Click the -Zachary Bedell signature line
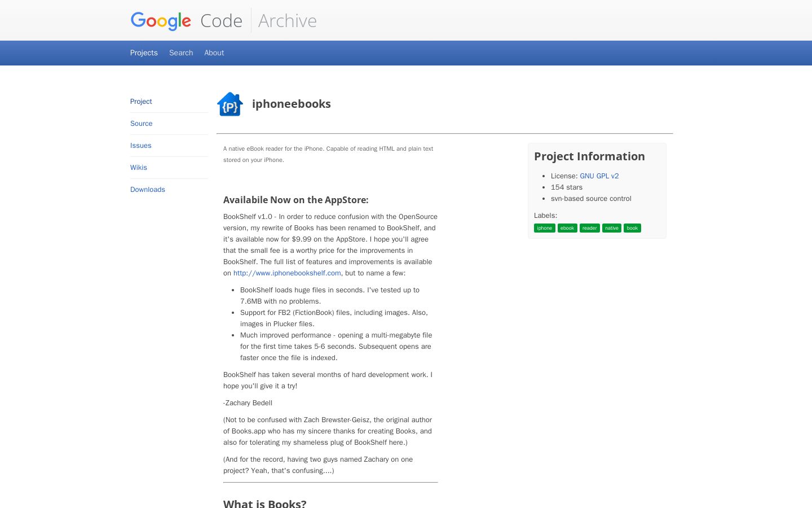The height and width of the screenshot is (508, 812). point(248,403)
